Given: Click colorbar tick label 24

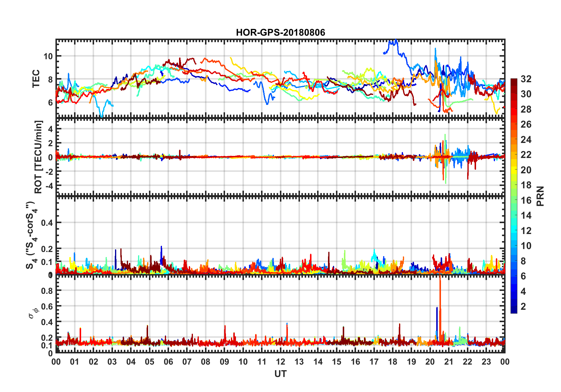Looking at the screenshot, I should pyautogui.click(x=526, y=139).
